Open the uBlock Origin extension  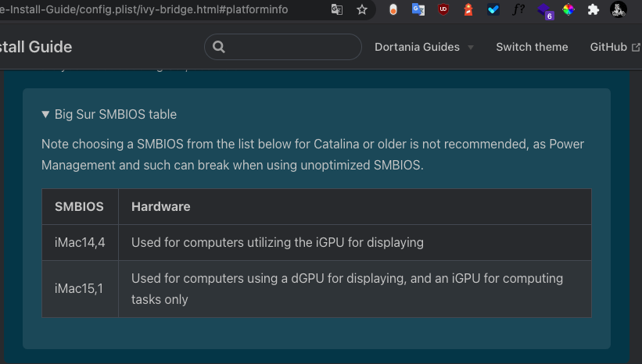[x=443, y=10]
